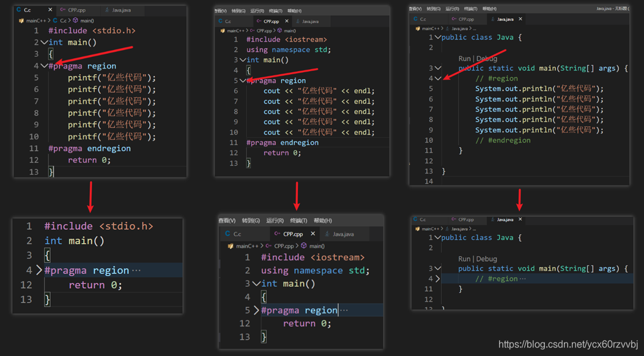Click the CPP.cpp icon in the middle breadcrumb

pyautogui.click(x=252, y=31)
